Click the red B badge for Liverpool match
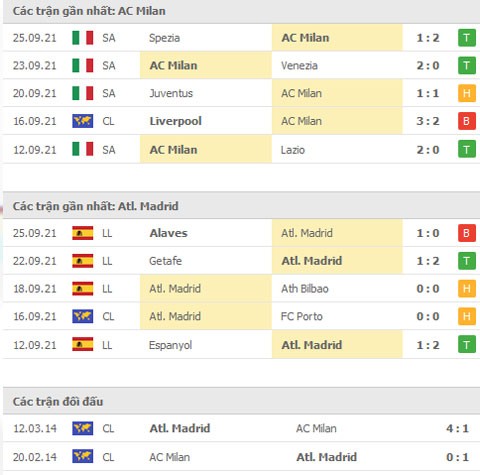This screenshot has height=475, width=480. 467,121
